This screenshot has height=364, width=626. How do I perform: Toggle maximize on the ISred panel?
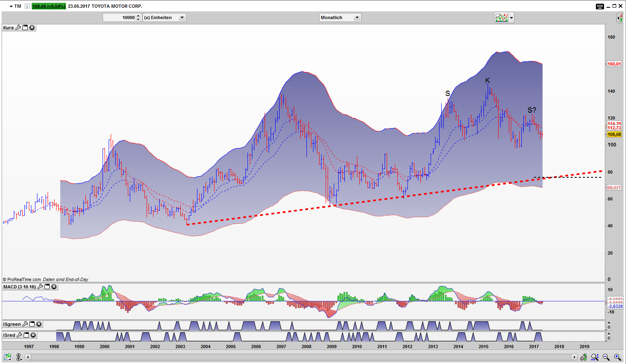(x=26, y=335)
